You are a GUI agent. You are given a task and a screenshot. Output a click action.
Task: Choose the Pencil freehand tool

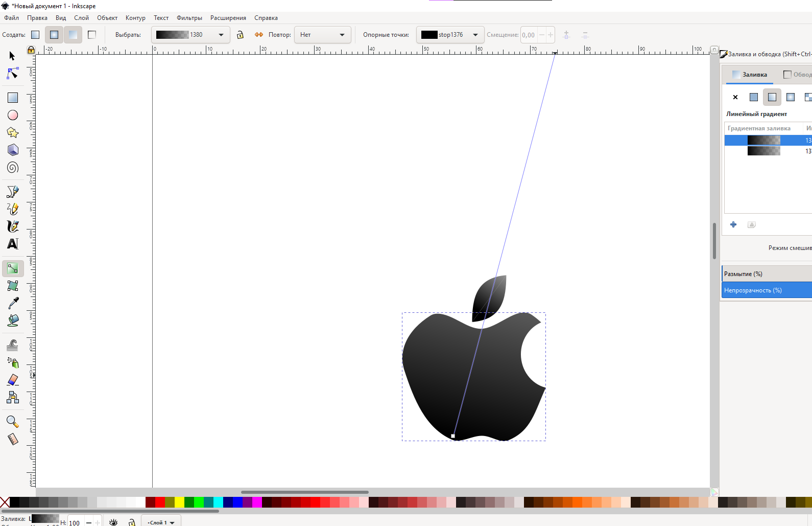pos(12,209)
